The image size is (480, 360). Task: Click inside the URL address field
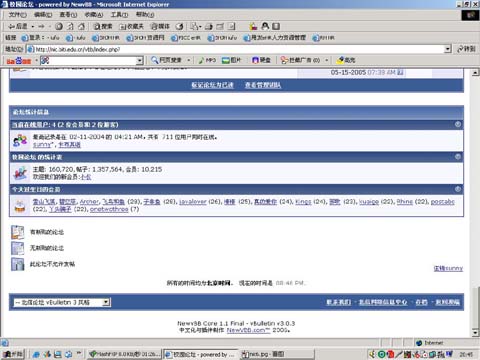coord(238,49)
